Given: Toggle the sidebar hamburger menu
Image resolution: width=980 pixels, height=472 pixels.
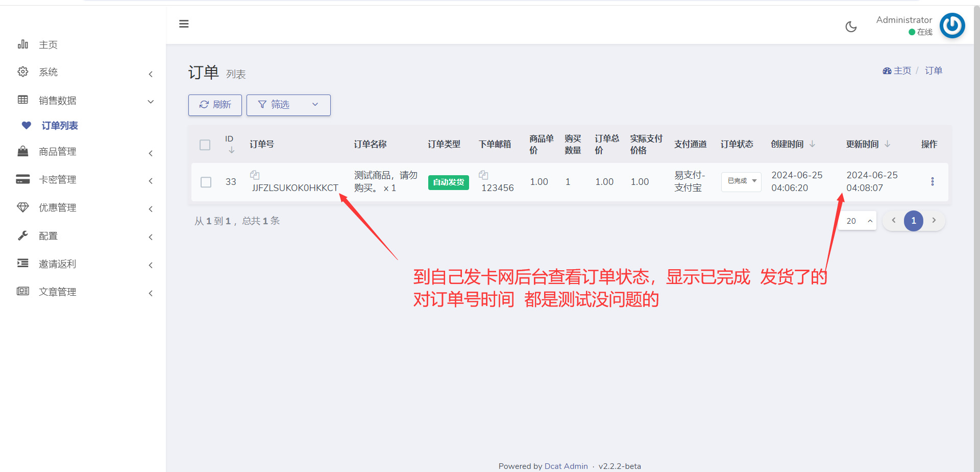Looking at the screenshot, I should point(184,24).
